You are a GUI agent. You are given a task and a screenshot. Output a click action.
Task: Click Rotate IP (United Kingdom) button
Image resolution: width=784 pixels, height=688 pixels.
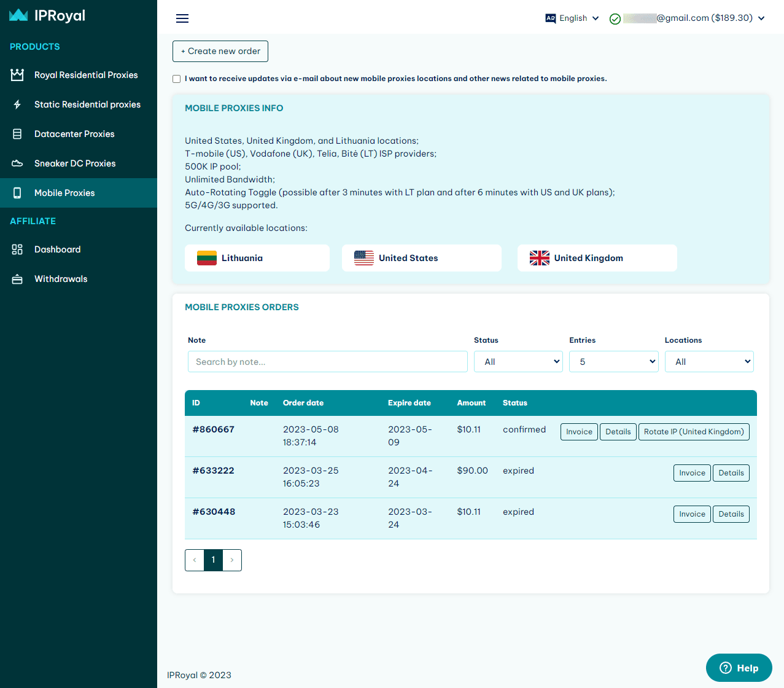pos(694,432)
